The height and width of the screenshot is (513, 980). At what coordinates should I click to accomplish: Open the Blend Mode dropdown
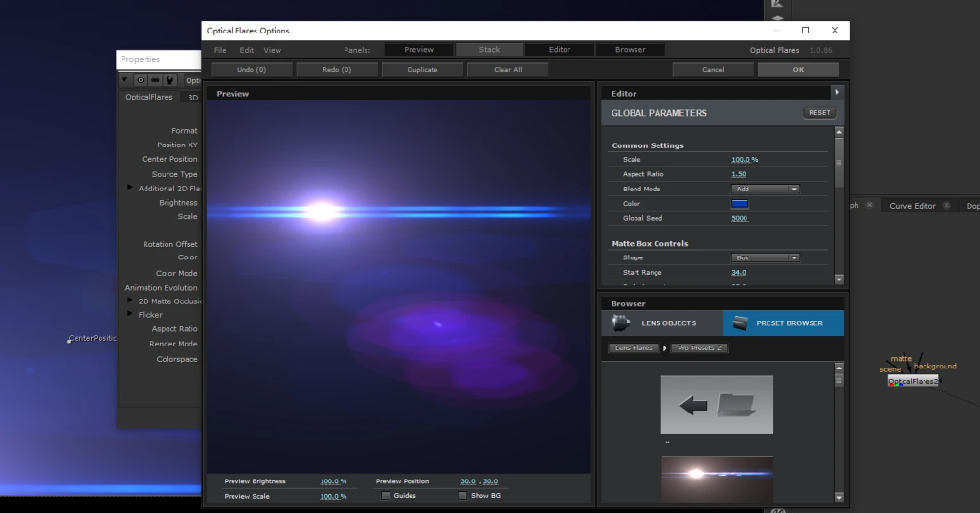[x=765, y=190]
